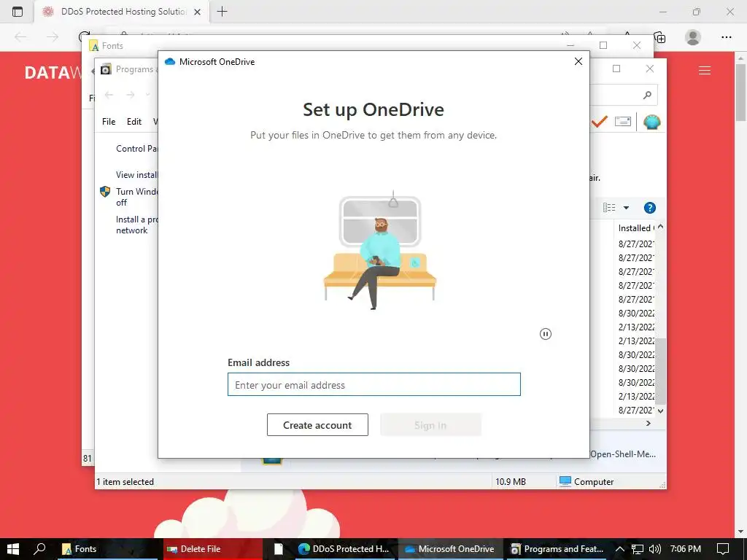
Task: Click the Programs and Features window icon
Action: (x=106, y=69)
